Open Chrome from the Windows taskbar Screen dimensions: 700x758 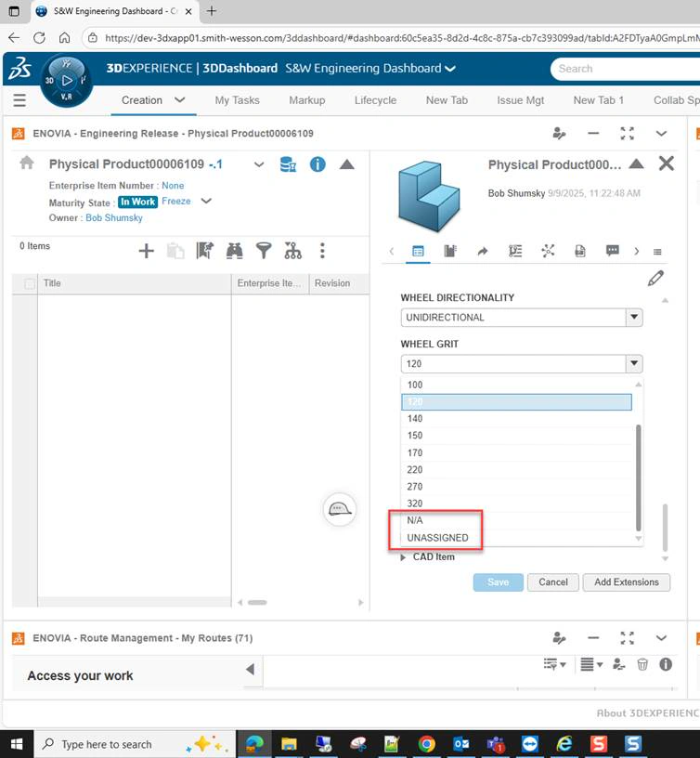coord(426,744)
